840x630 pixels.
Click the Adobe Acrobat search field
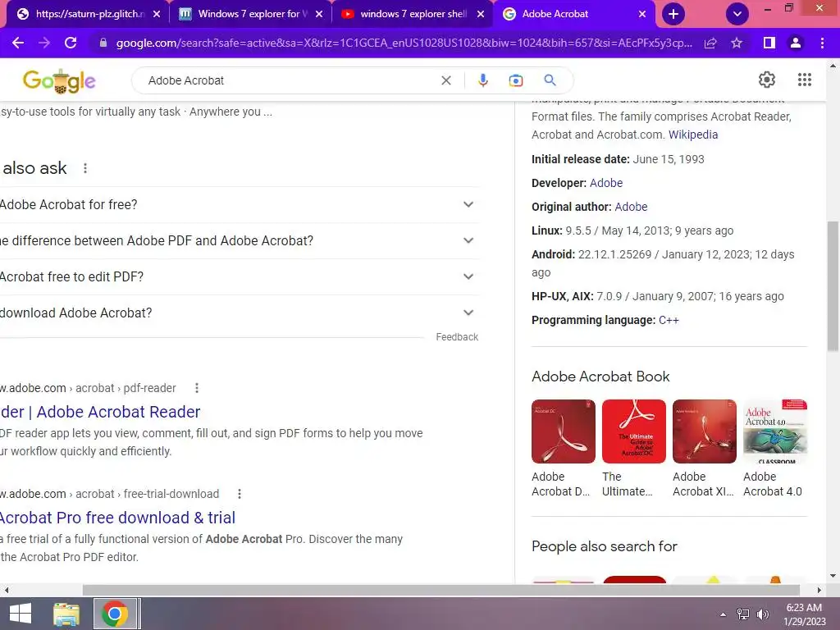click(x=290, y=80)
